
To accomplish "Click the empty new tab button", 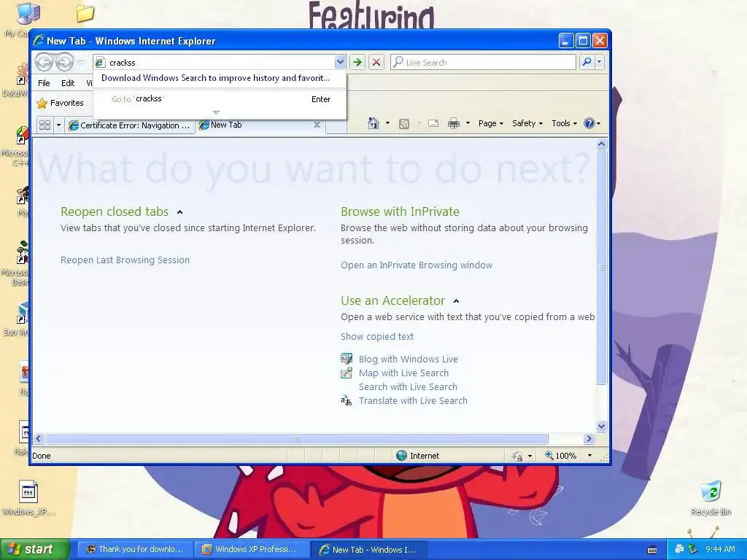I will (x=336, y=125).
